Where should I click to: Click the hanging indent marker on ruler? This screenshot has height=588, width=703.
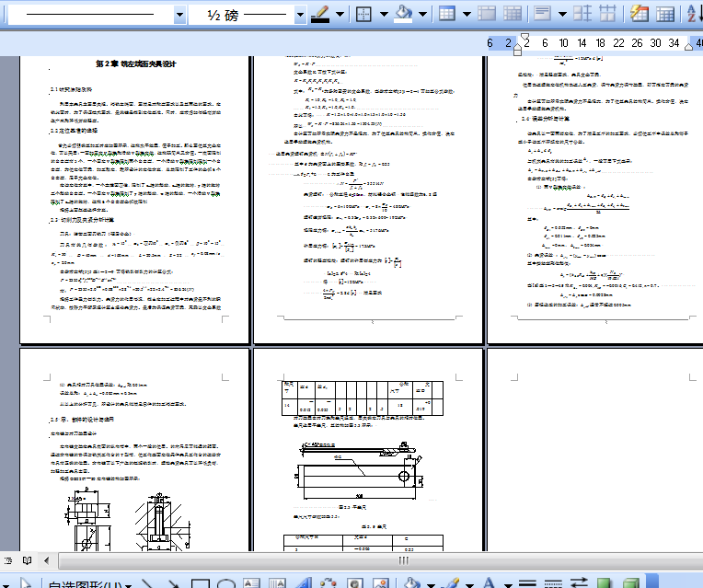pyautogui.click(x=517, y=47)
